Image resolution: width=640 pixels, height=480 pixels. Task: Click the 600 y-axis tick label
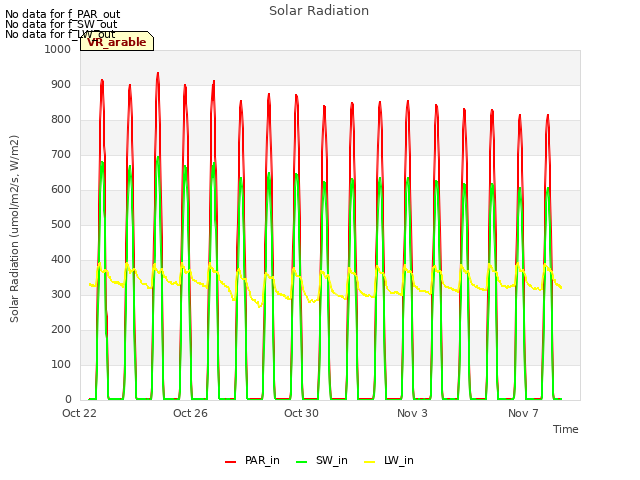61,189
